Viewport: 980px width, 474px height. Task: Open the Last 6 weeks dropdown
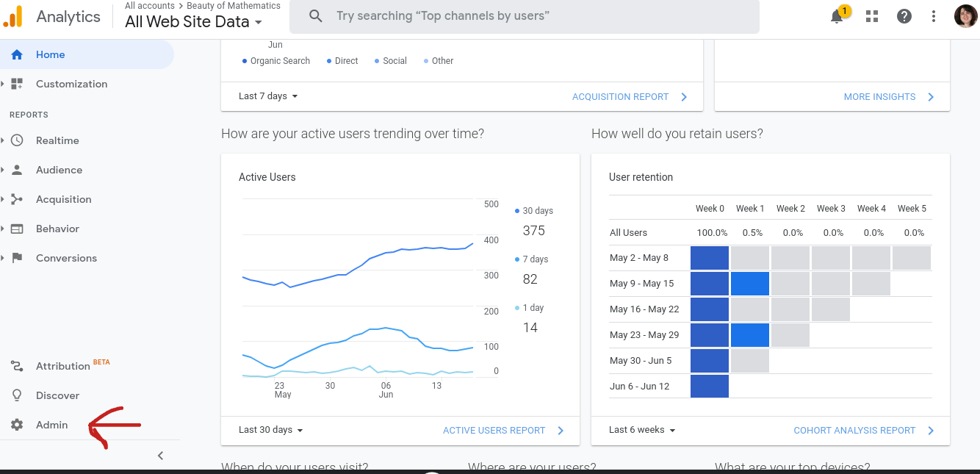point(641,430)
